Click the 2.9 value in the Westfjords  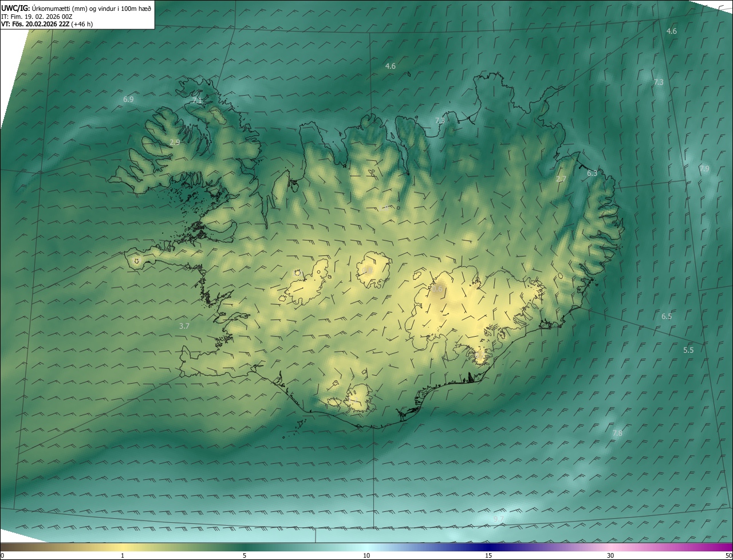pos(175,142)
